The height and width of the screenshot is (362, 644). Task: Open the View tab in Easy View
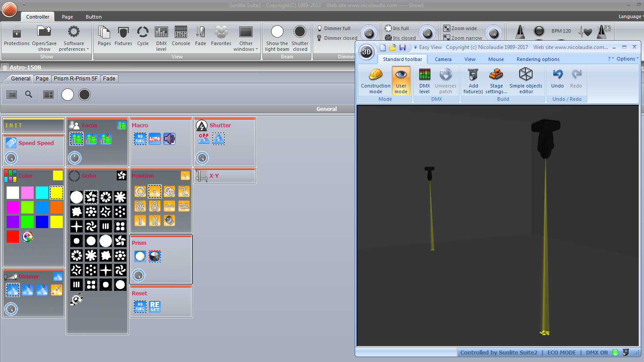pos(470,59)
